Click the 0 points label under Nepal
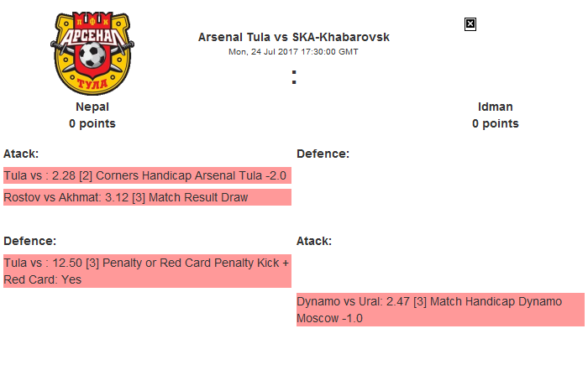588x386 pixels. pos(92,123)
